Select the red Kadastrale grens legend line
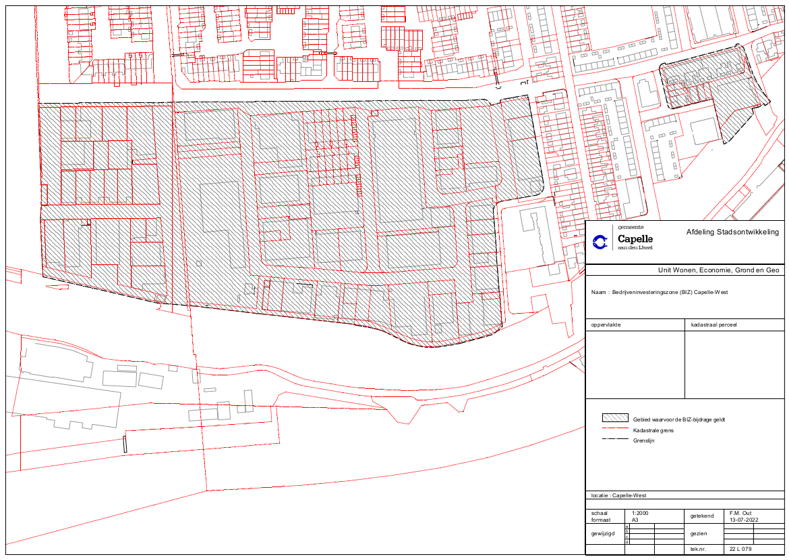 (612, 428)
